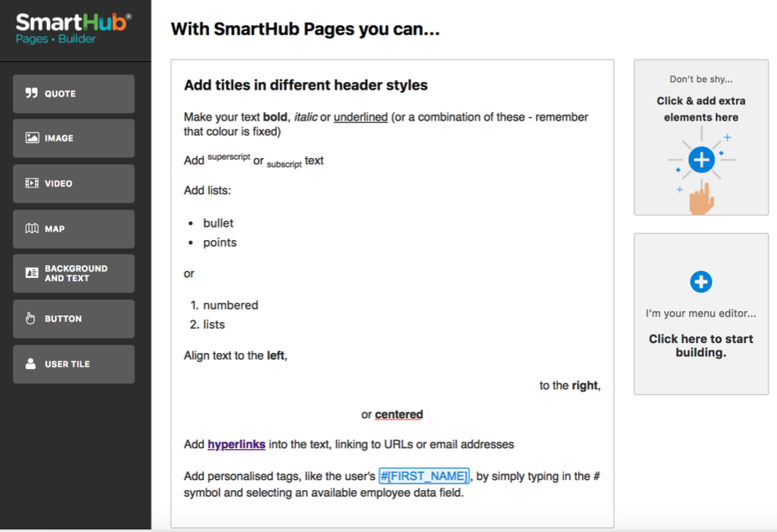Click the 'Add lists:' line
The width and height of the screenshot is (777, 532).
[x=207, y=191]
